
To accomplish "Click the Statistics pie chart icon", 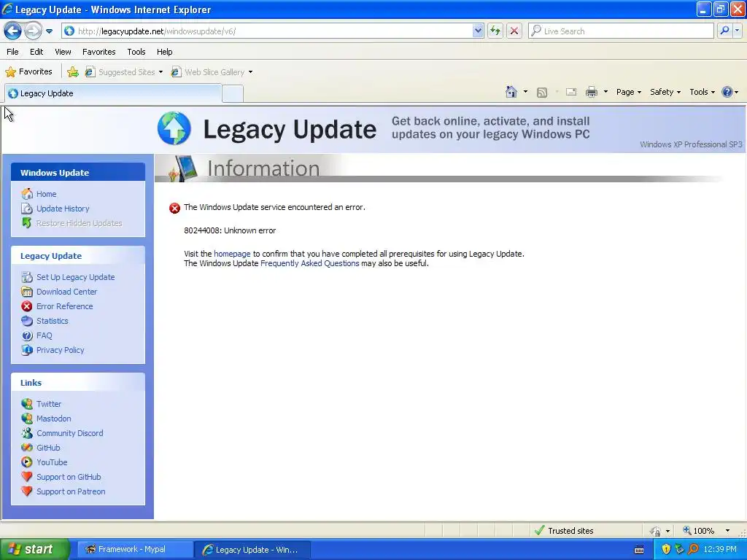I will (x=27, y=321).
